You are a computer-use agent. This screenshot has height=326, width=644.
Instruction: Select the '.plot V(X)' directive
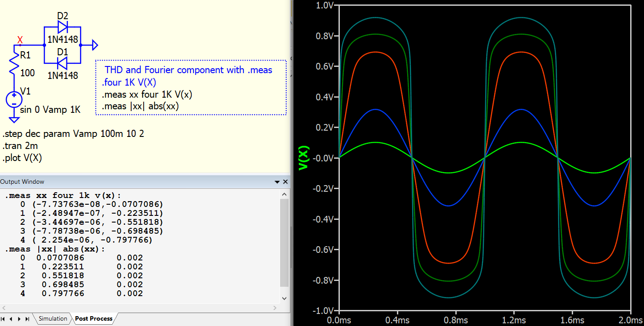click(x=22, y=158)
